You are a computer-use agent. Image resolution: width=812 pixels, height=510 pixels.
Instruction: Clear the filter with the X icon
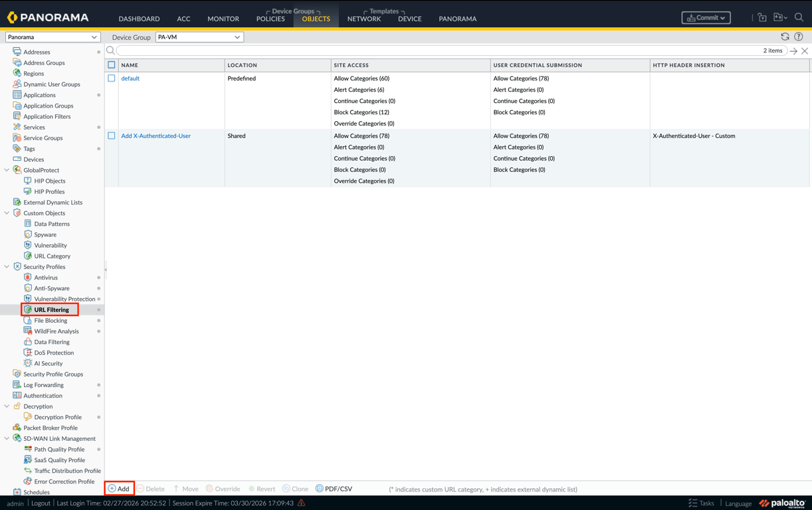pos(805,51)
